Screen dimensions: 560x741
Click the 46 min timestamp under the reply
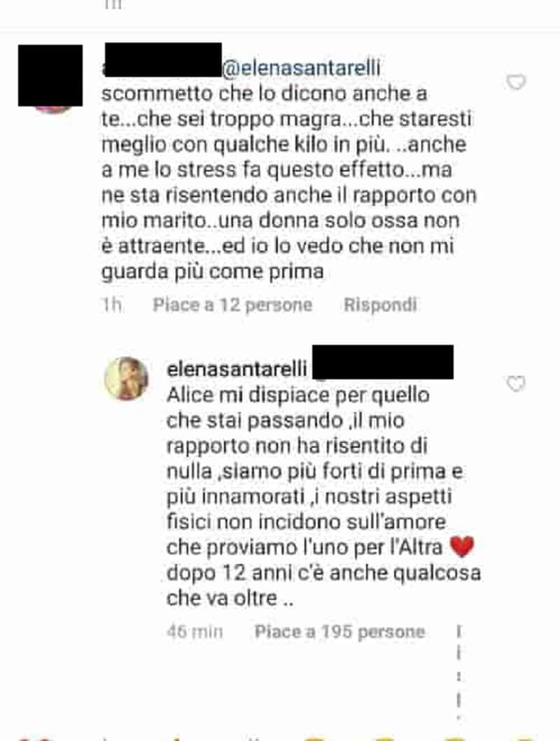(x=195, y=632)
